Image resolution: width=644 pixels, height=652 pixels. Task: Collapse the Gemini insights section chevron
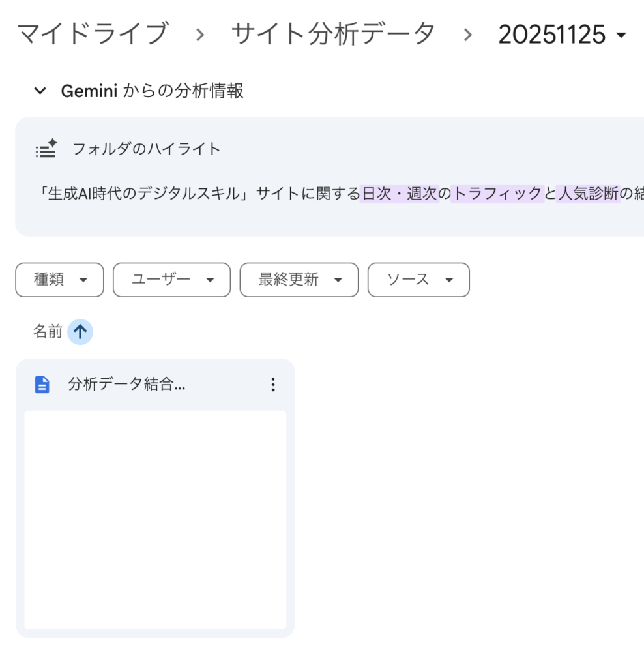coord(40,91)
